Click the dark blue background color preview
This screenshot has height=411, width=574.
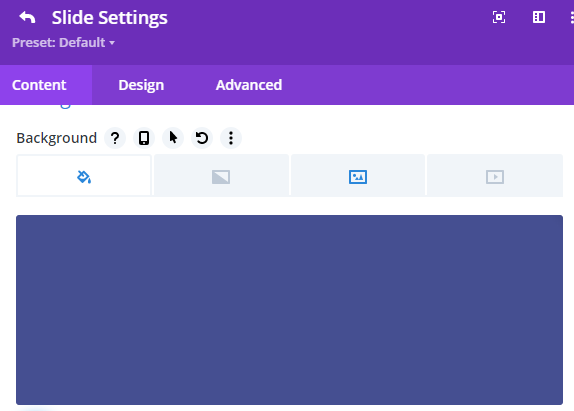(x=289, y=310)
